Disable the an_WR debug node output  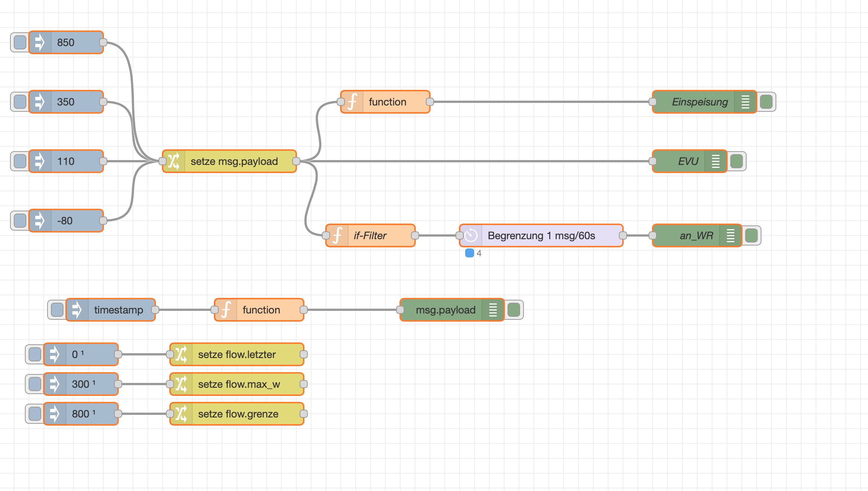tap(751, 235)
